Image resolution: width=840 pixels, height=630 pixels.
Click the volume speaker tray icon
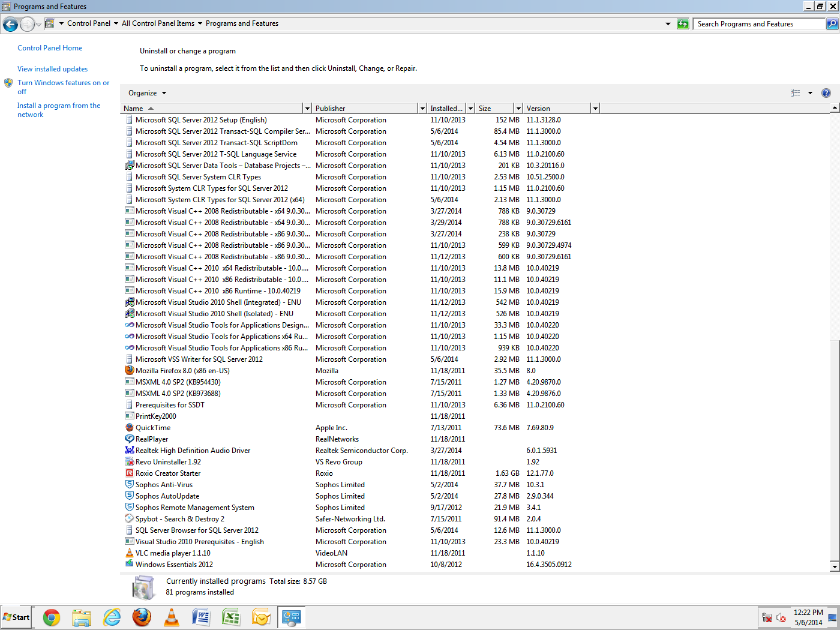click(781, 618)
